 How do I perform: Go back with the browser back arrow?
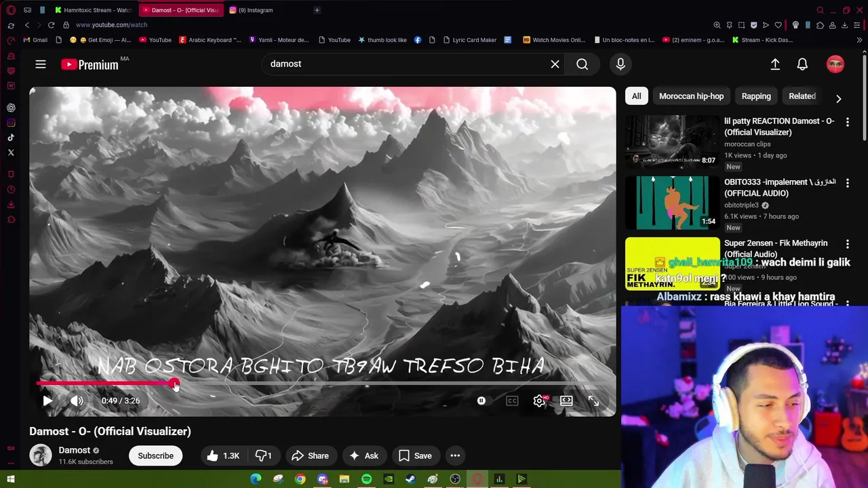tap(27, 25)
